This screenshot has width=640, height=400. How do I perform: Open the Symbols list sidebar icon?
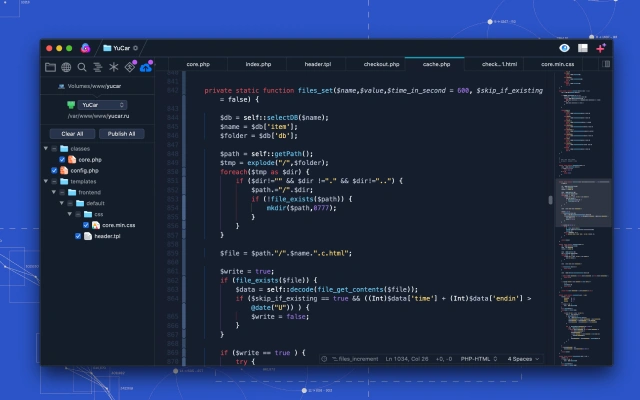98,67
